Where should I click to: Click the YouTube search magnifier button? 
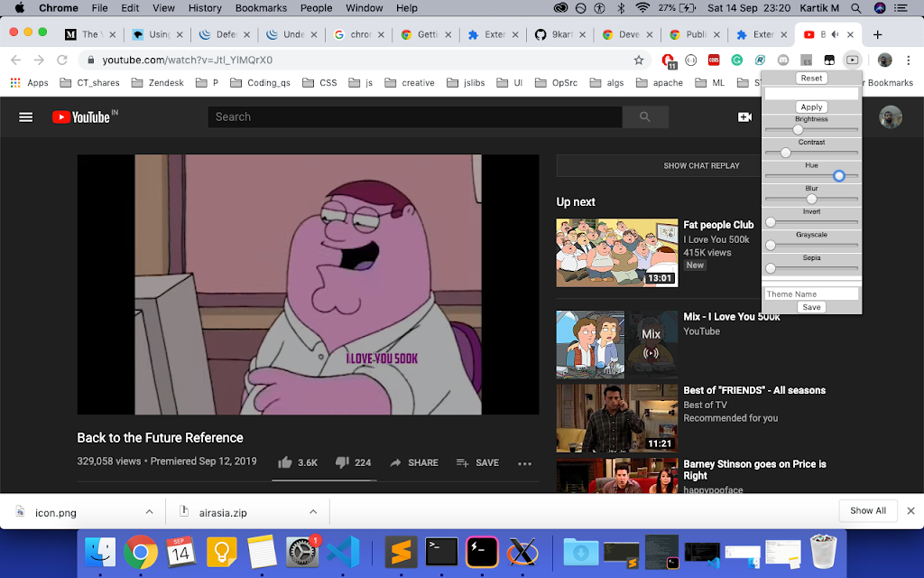pos(645,117)
